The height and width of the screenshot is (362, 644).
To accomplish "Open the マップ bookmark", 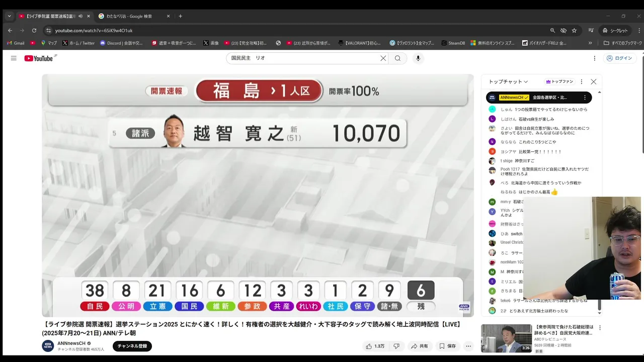I will point(49,43).
